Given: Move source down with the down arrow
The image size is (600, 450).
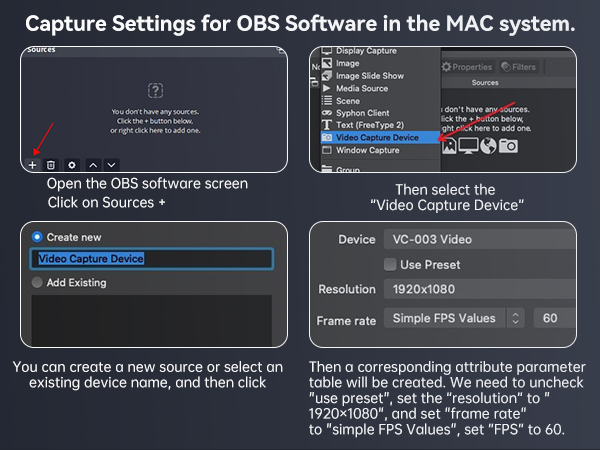Looking at the screenshot, I should coord(111,164).
